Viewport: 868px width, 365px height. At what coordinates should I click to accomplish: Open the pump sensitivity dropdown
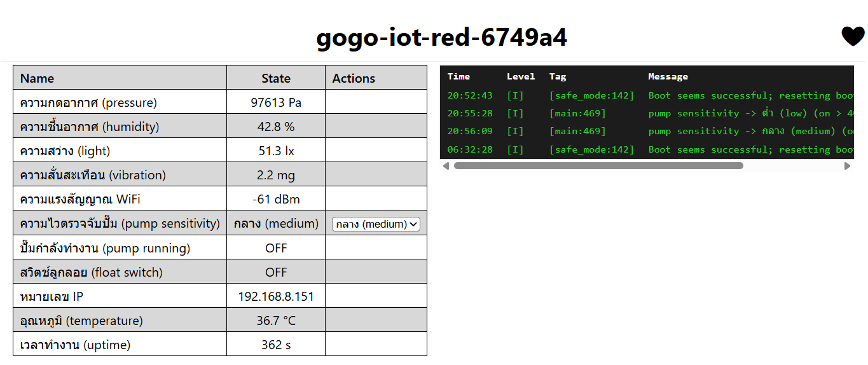pyautogui.click(x=376, y=224)
